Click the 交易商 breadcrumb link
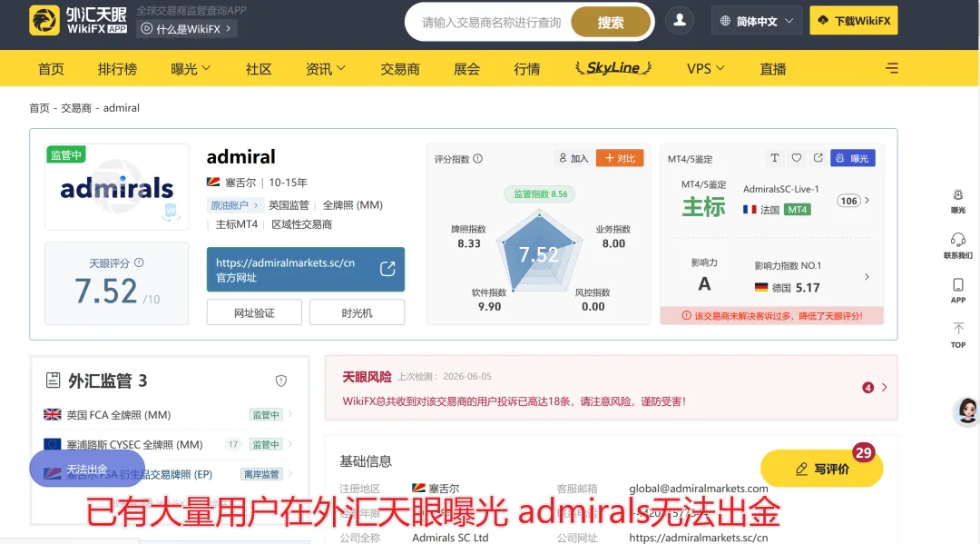This screenshot has width=980, height=544. coord(76,108)
